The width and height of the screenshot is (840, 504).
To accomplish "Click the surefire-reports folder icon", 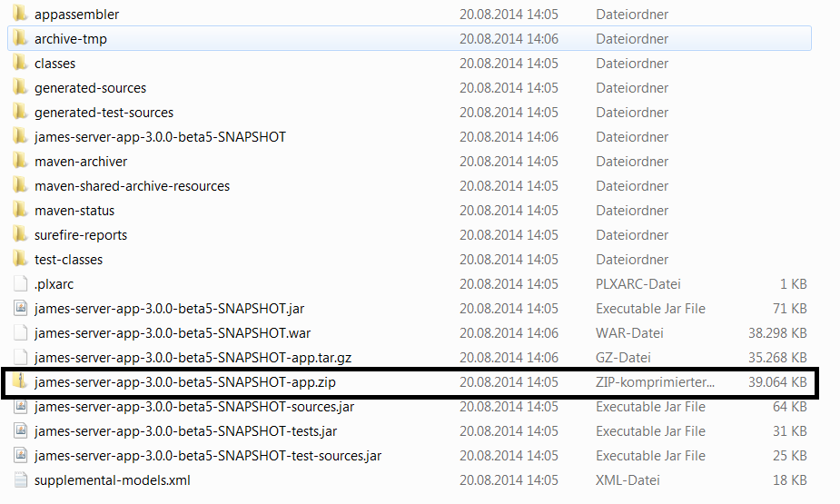I will click(x=20, y=235).
